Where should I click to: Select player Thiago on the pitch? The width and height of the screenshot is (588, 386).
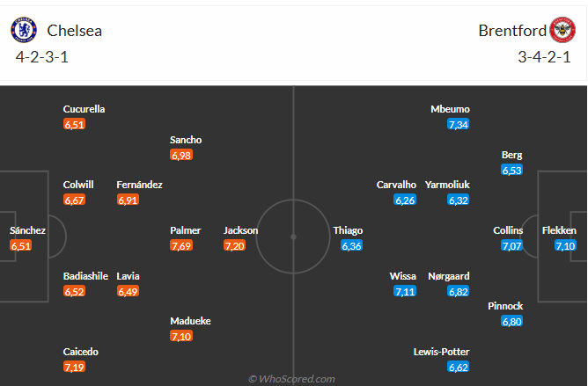348,230
